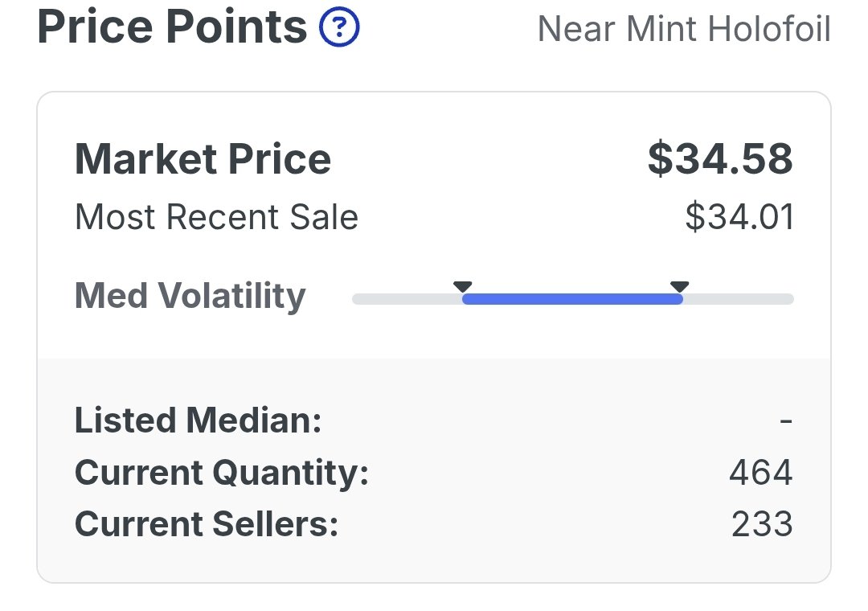Click the Listed Median dash value
The image size is (868, 611).
click(x=786, y=421)
